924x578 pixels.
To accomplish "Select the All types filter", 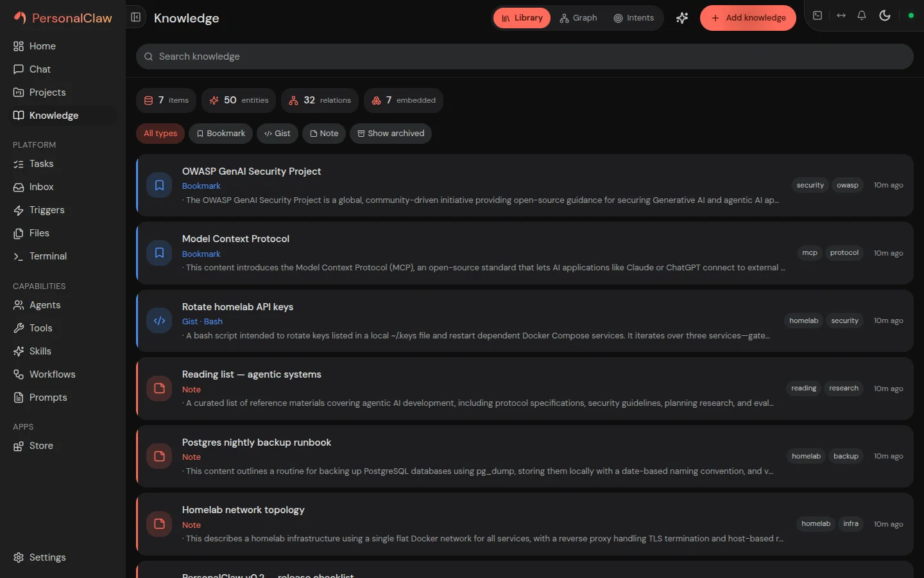I will pos(160,134).
